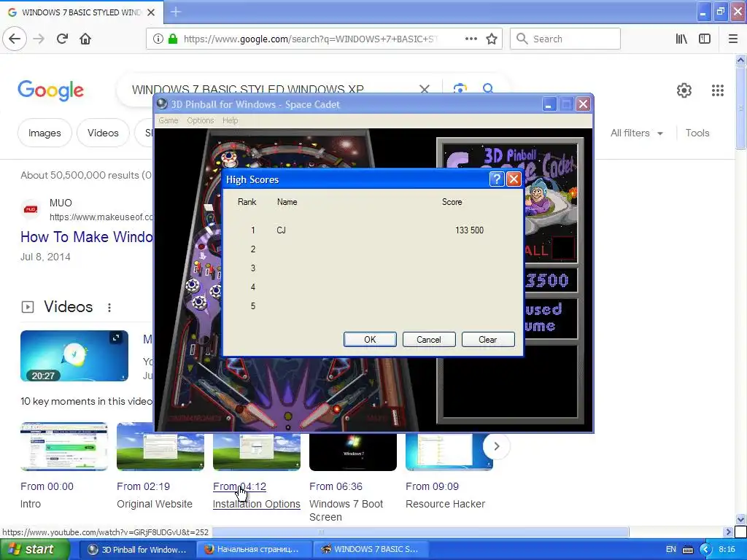This screenshot has width=747, height=560.
Task: Open the Firefox home page
Action: coord(85,39)
